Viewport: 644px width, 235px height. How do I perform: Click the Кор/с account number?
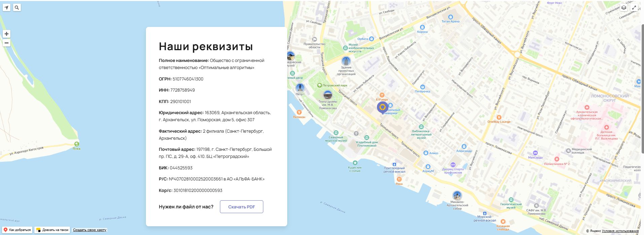(198, 190)
